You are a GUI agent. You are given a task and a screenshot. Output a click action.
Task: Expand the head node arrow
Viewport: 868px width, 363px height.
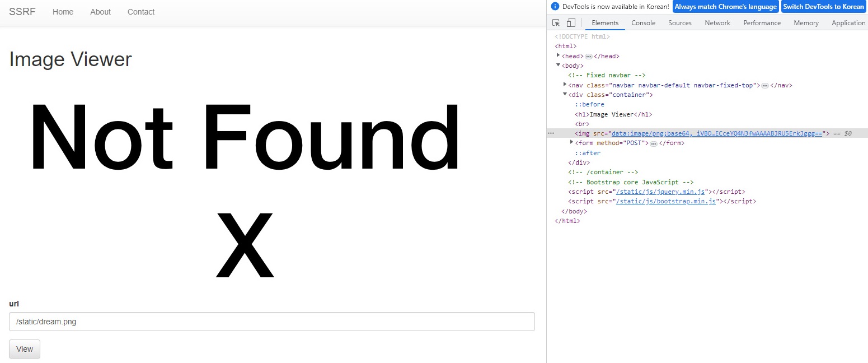tap(559, 55)
